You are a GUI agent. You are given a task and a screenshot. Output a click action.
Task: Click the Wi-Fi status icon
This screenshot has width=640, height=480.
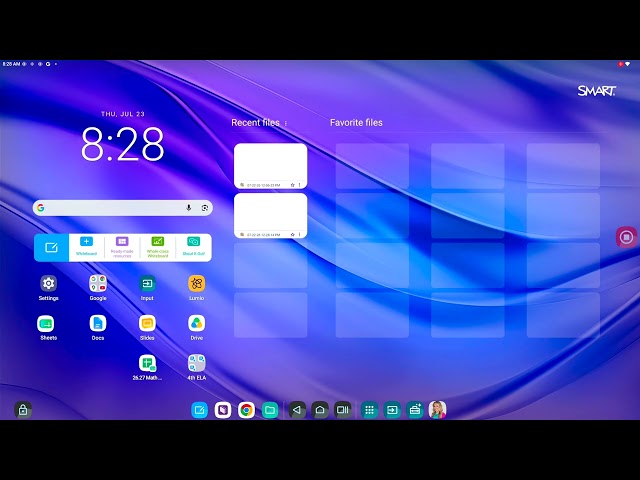coord(628,64)
